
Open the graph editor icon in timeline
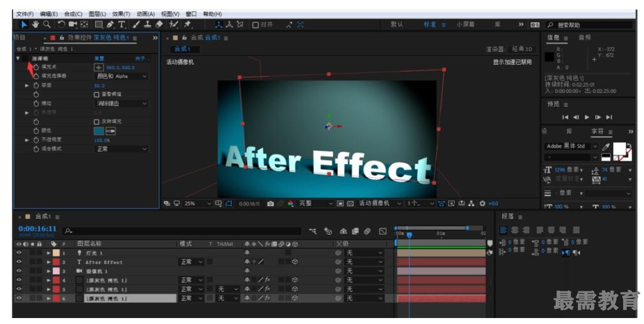[x=383, y=232]
